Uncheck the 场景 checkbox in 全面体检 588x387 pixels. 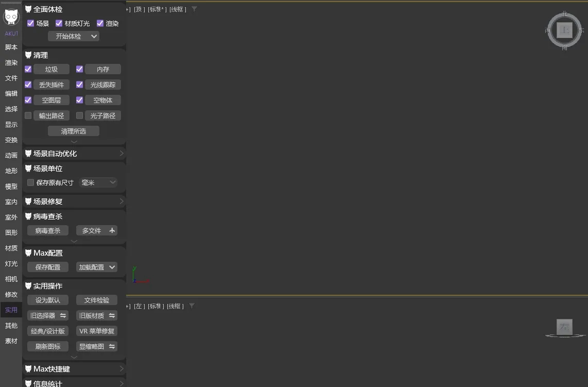click(30, 23)
